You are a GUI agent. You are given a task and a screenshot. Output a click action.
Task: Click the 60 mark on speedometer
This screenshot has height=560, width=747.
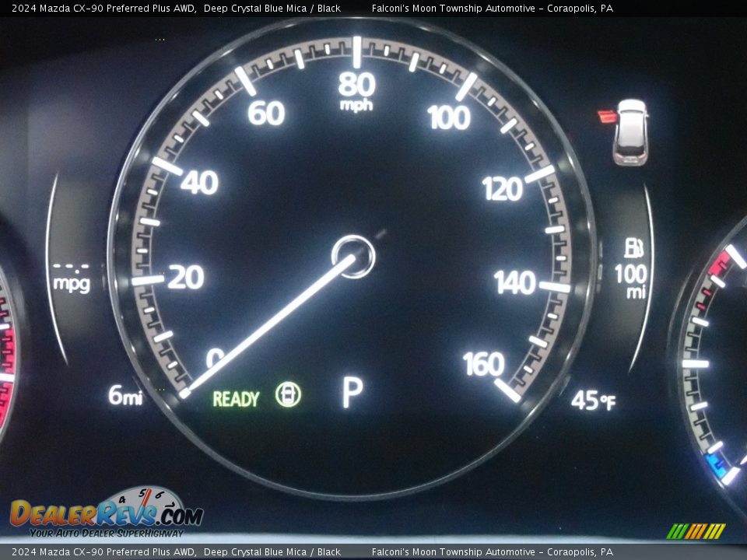tap(266, 114)
